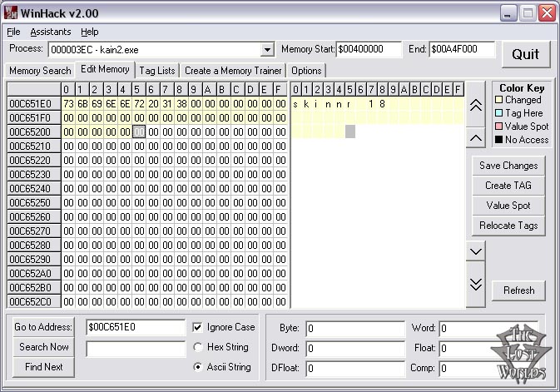Click the Search Now button
The width and height of the screenshot is (560, 392).
[43, 347]
